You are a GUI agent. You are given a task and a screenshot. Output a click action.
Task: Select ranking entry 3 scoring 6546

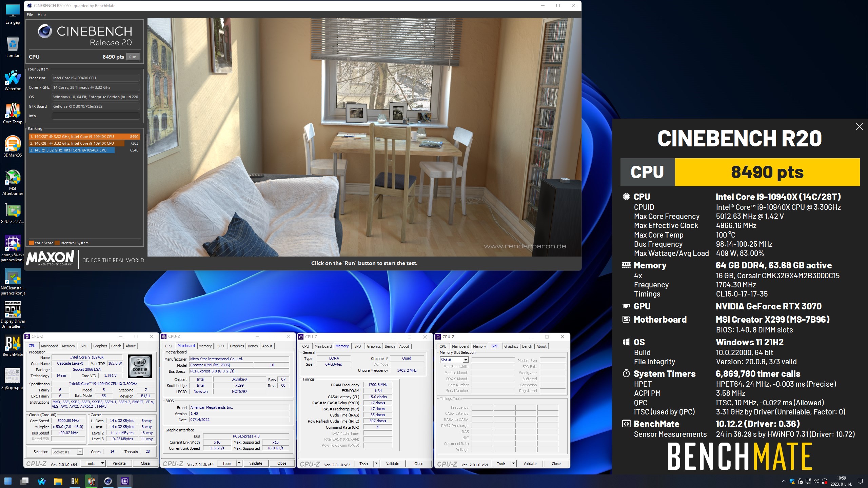coord(84,150)
